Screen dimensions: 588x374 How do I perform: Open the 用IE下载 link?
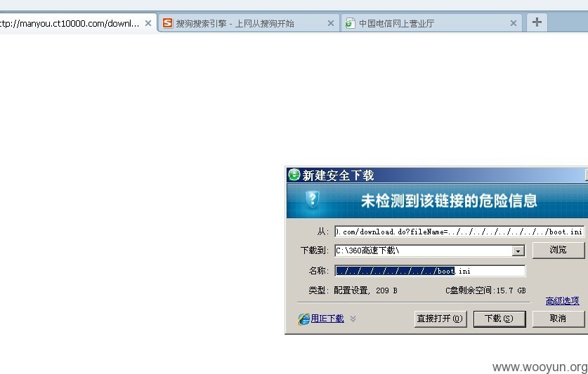(x=327, y=319)
